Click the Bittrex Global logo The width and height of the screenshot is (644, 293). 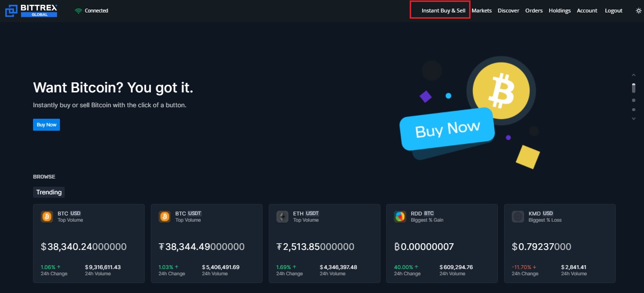pyautogui.click(x=32, y=11)
